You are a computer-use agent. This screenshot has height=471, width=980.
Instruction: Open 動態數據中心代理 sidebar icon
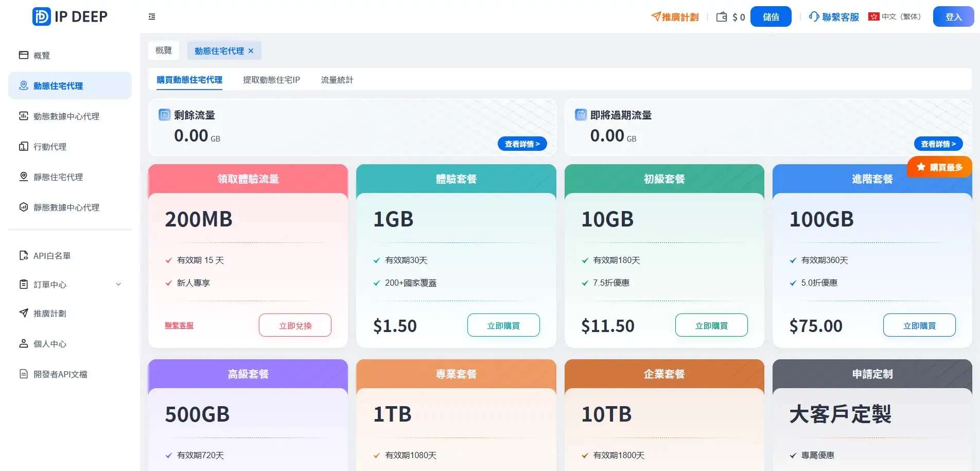click(x=24, y=116)
